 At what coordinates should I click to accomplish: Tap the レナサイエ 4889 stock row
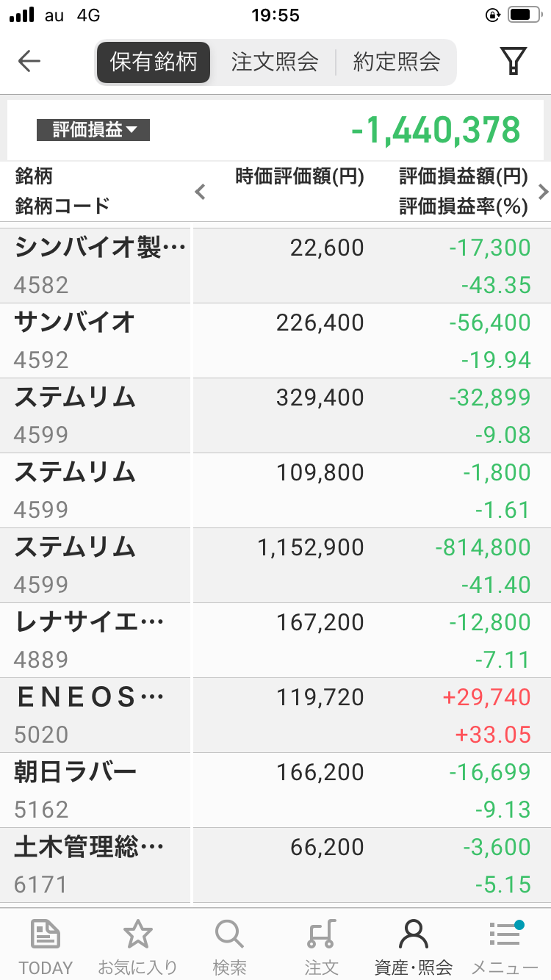275,641
